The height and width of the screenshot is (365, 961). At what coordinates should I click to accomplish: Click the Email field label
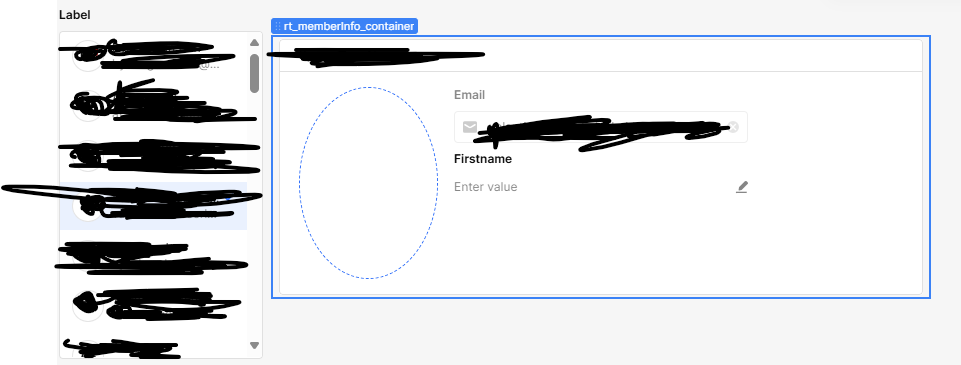click(469, 95)
